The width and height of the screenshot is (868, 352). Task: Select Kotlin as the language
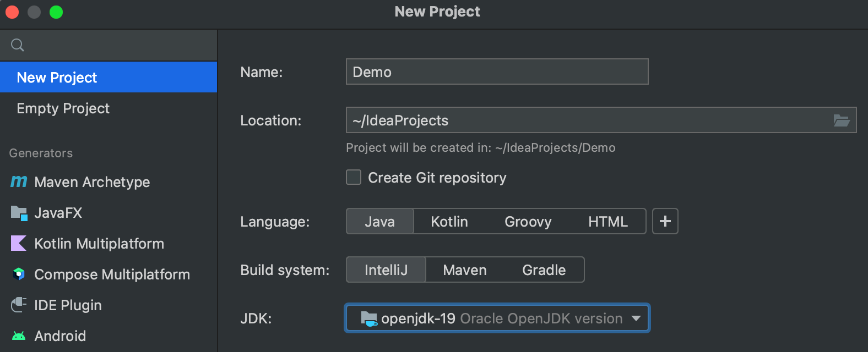tap(449, 221)
